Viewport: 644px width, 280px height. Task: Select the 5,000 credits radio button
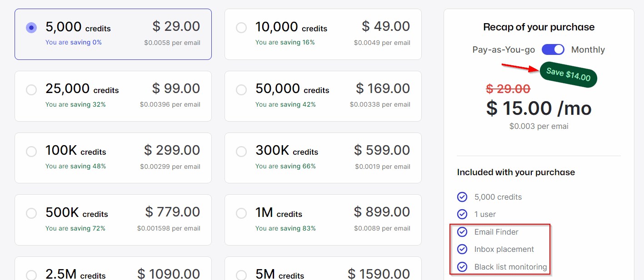(31, 28)
